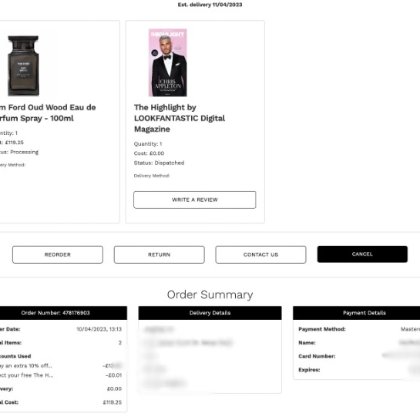Click the Order Number header bar
The height and width of the screenshot is (420, 420).
coord(63,313)
